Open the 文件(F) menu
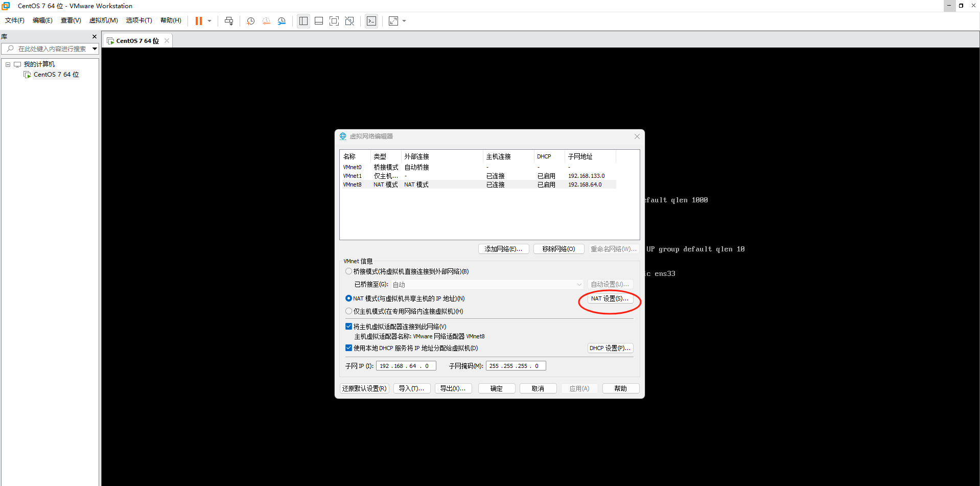 (x=15, y=20)
